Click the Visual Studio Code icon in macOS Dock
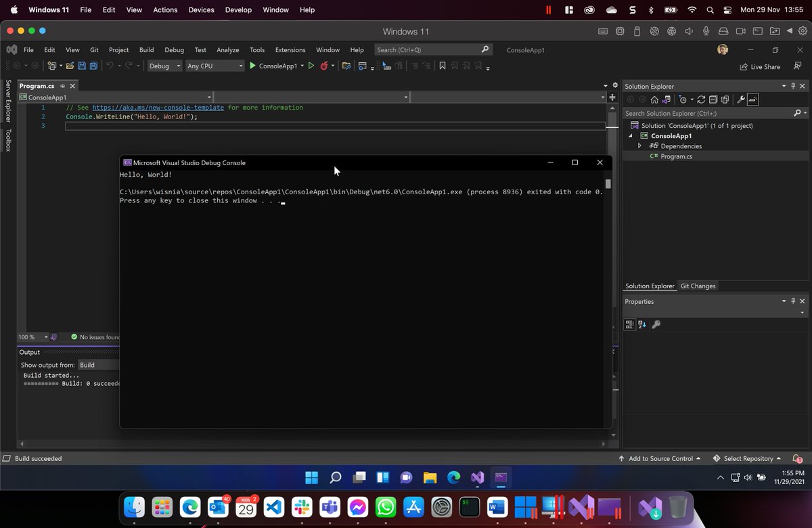Screen dimensions: 812x528 click(273, 507)
